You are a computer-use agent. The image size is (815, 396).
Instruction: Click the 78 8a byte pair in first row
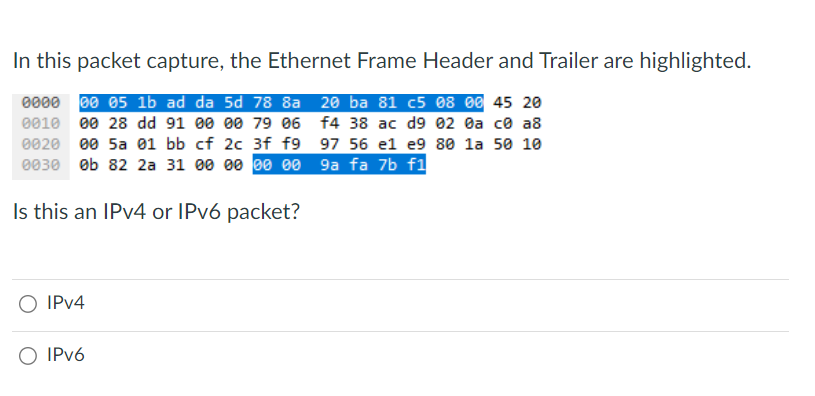tap(277, 103)
